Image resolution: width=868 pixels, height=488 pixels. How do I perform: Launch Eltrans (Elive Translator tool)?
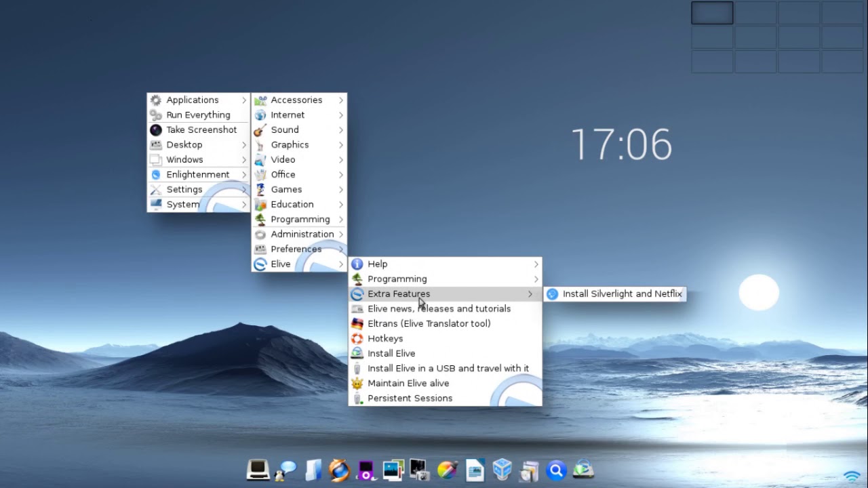click(x=445, y=323)
